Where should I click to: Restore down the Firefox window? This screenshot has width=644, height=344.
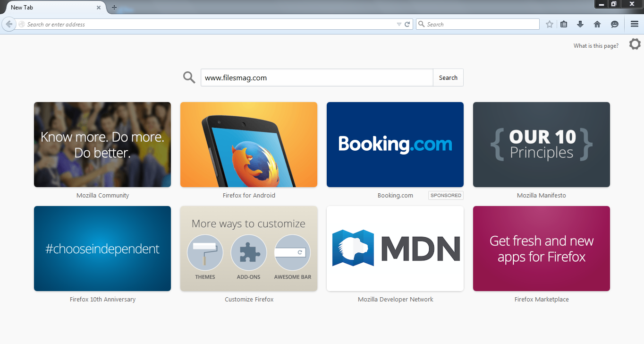[614, 4]
